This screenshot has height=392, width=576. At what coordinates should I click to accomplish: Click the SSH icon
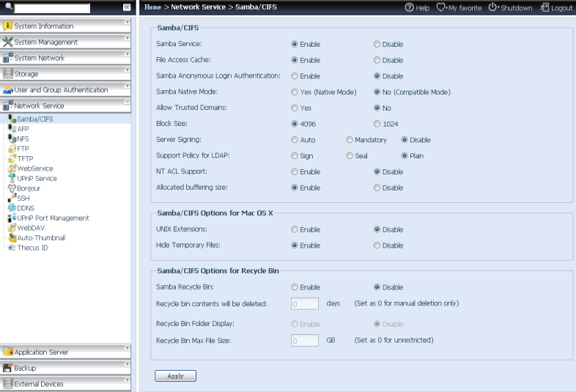click(12, 198)
